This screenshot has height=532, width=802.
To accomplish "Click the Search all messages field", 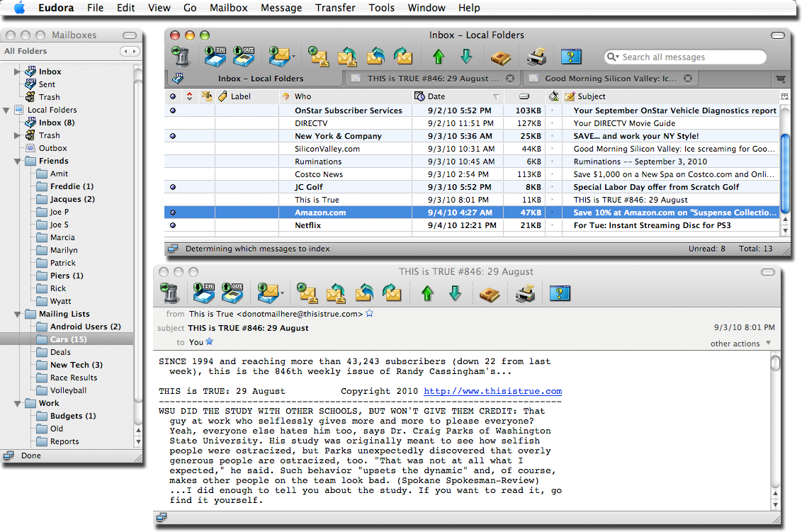I will tap(685, 57).
